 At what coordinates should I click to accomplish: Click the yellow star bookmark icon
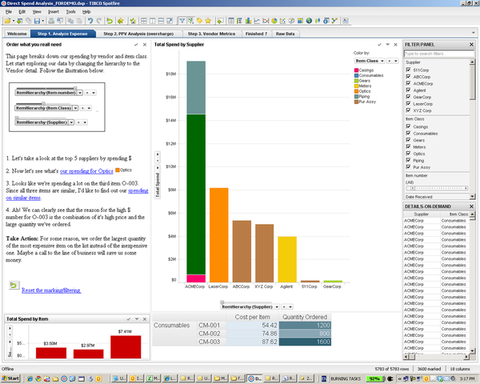point(208,21)
